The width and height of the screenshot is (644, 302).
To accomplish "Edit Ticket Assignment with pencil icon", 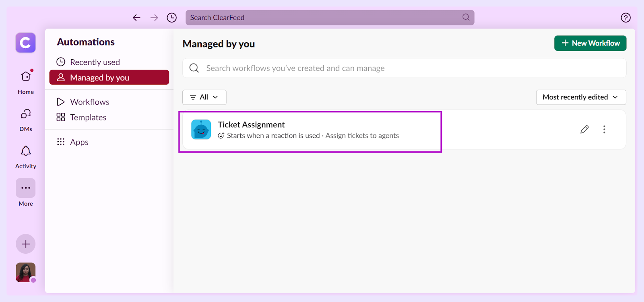I will [584, 129].
